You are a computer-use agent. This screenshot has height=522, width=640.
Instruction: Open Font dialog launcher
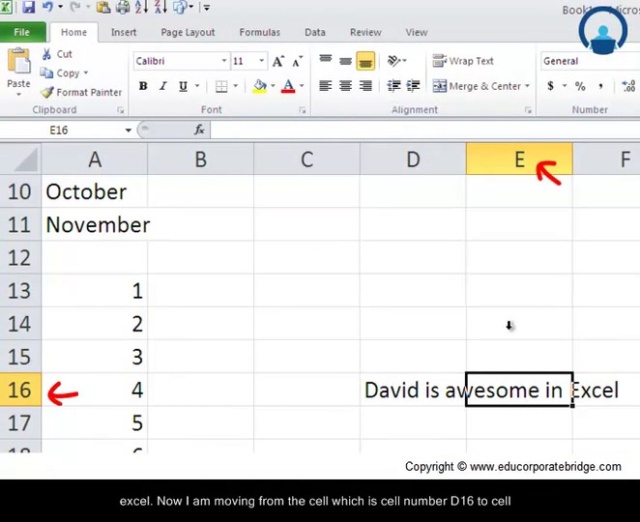[x=302, y=110]
